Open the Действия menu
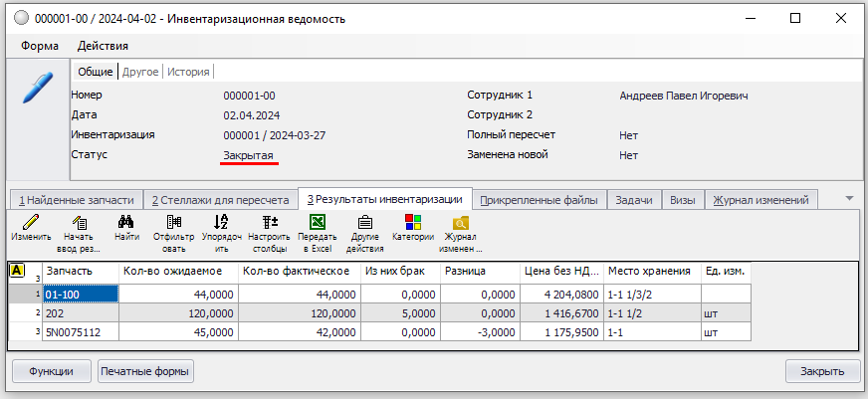This screenshot has width=868, height=399. (103, 46)
